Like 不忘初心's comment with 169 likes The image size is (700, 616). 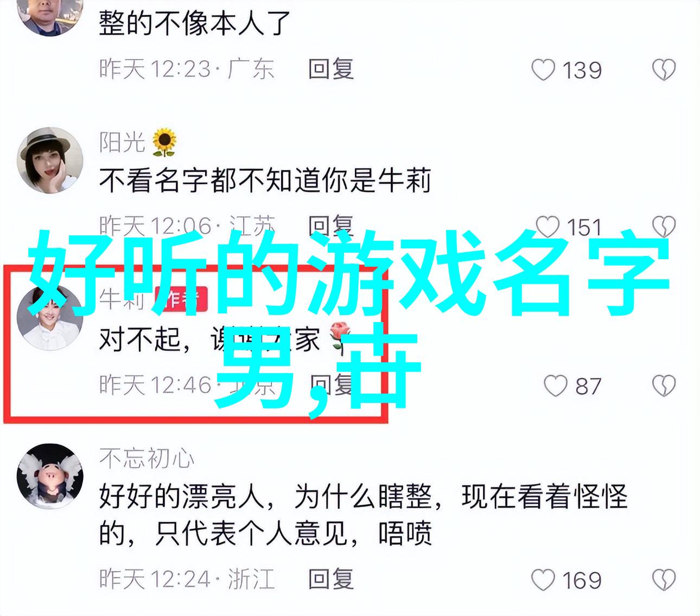(543, 580)
